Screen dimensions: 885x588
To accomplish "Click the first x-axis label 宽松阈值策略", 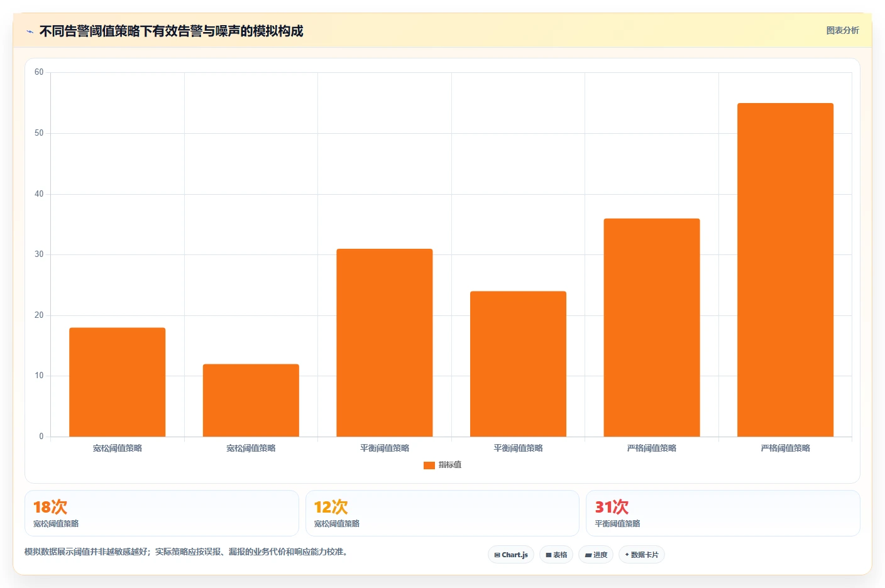I will (118, 448).
